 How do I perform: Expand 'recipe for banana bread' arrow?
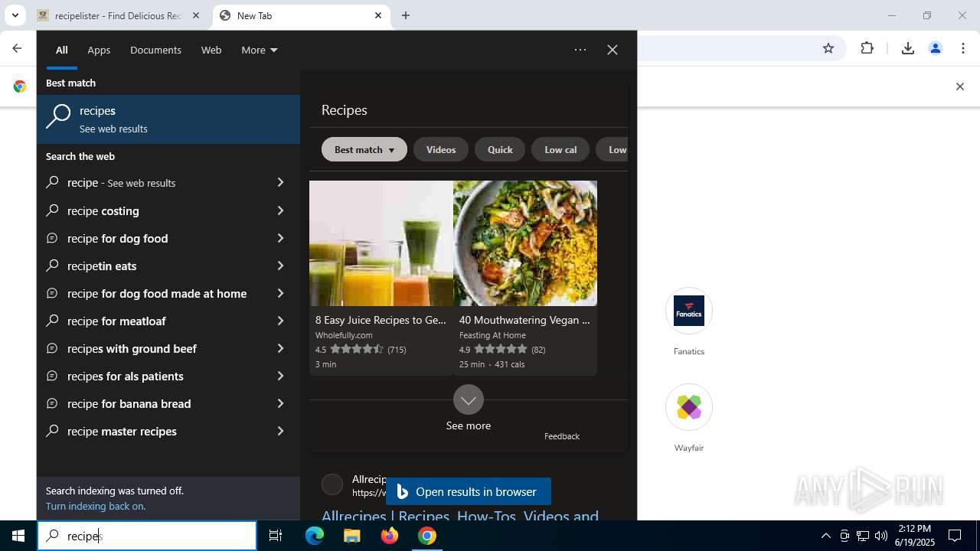[280, 403]
